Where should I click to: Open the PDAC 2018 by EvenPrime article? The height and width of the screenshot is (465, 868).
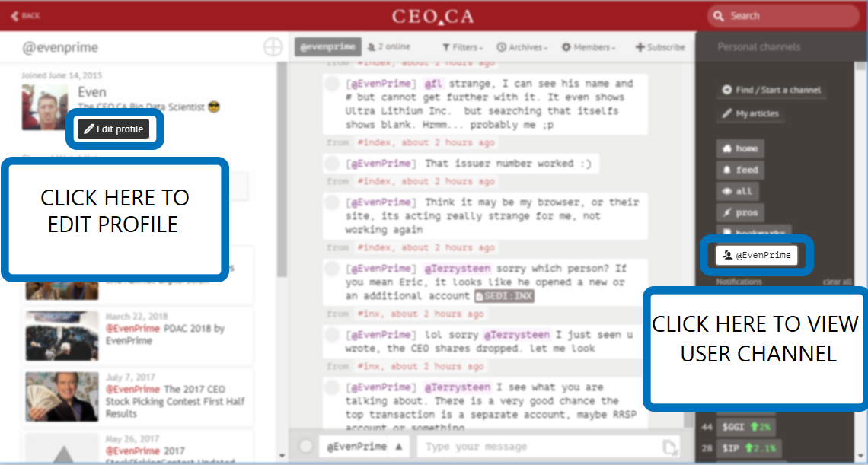tap(165, 334)
